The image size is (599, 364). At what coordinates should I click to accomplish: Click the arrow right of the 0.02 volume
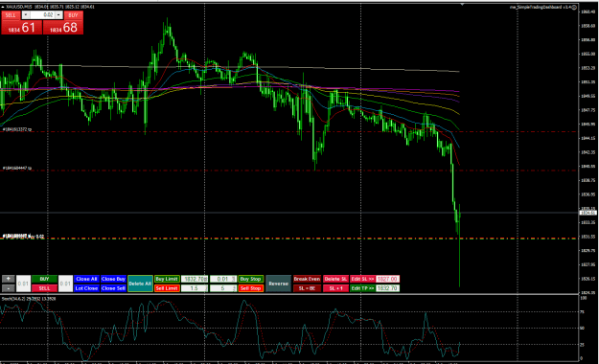[x=58, y=15]
